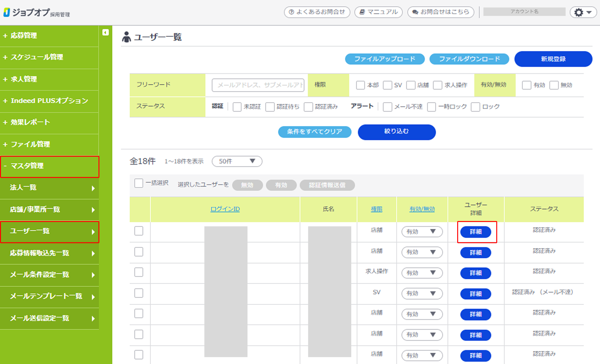The height and width of the screenshot is (364, 600).
Task: Sort by ログインID column link
Action: [x=225, y=209]
